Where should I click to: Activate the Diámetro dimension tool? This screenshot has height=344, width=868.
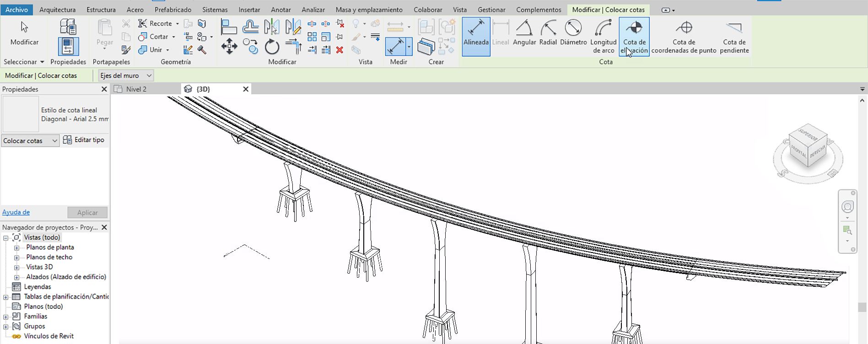tap(573, 33)
